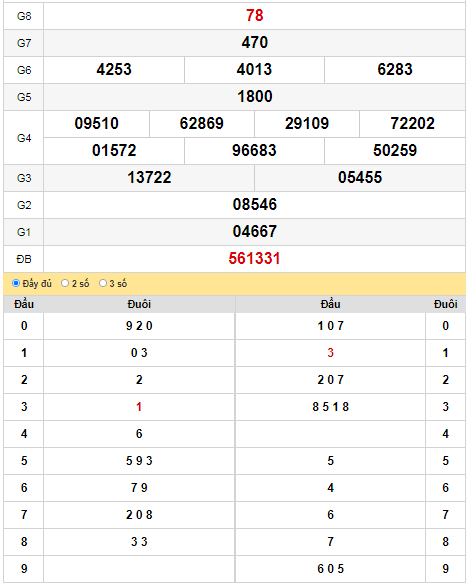Select the 'Đầy đủ' radio button

(x=16, y=283)
